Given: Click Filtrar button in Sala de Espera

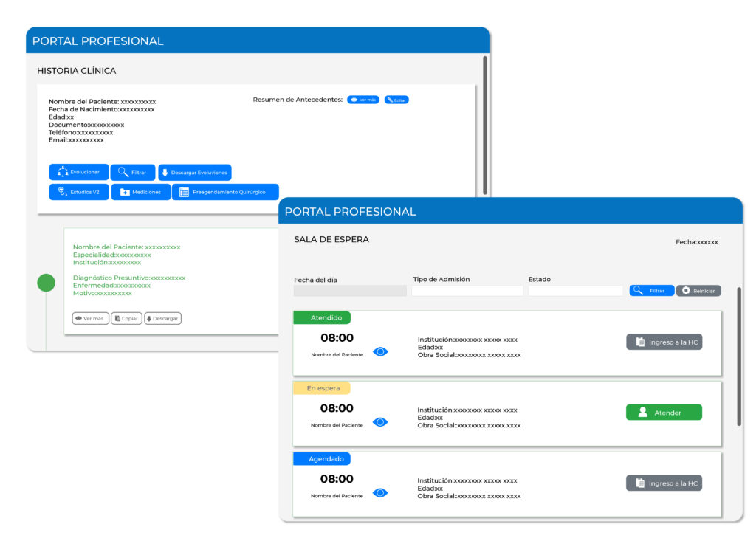Looking at the screenshot, I should [x=651, y=290].
